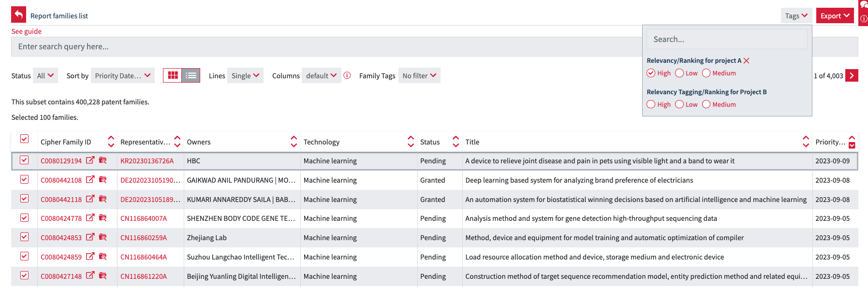
Task: Uncheck row C0080442108 checkbox
Action: [x=24, y=179]
